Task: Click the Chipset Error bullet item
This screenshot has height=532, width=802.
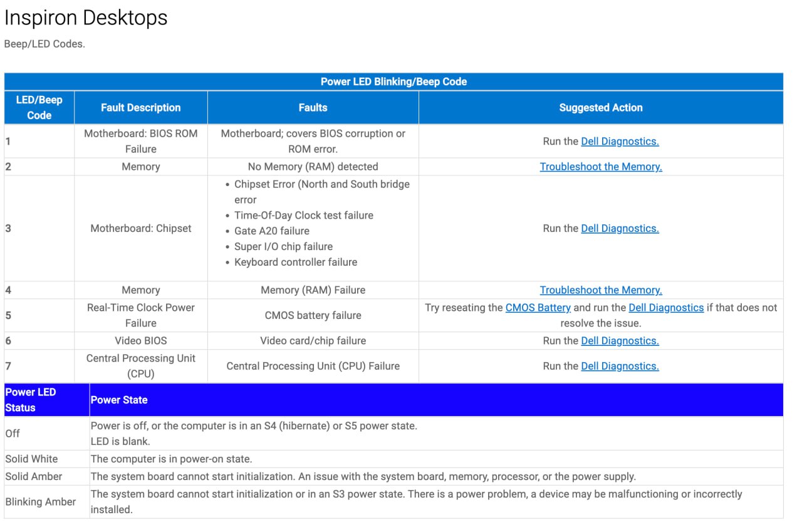Action: [321, 192]
